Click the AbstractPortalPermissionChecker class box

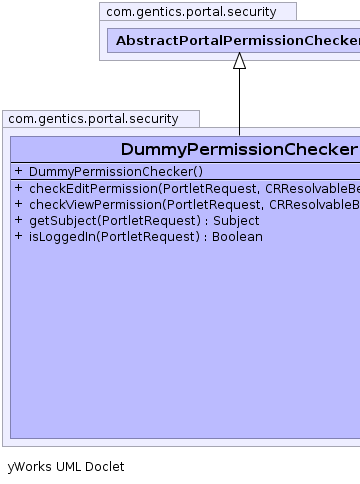[234, 40]
